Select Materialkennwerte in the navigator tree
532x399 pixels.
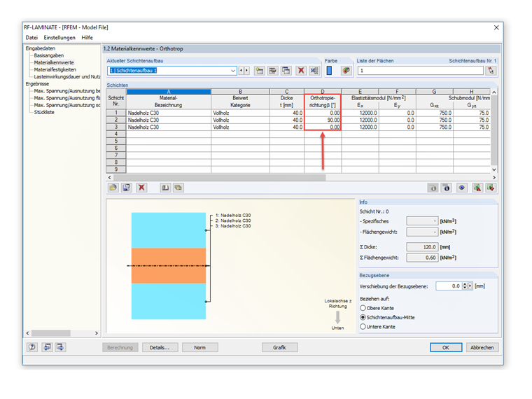(54, 62)
